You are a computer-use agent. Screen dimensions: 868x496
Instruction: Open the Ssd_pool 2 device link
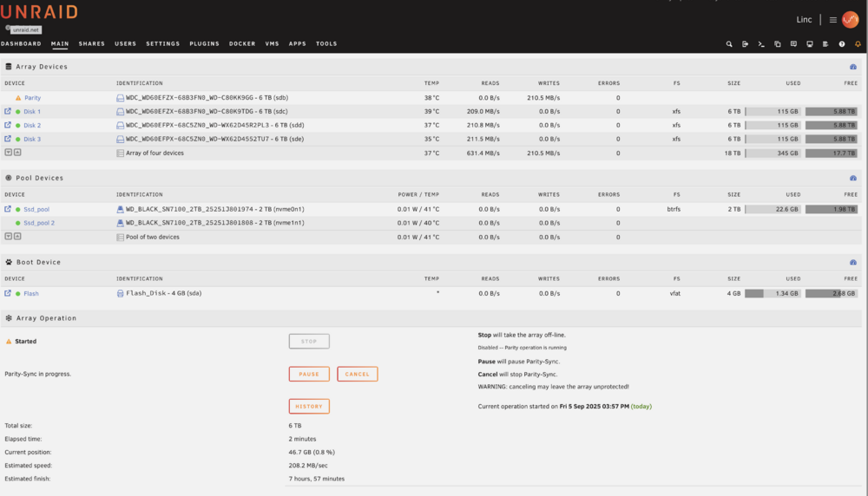(39, 223)
